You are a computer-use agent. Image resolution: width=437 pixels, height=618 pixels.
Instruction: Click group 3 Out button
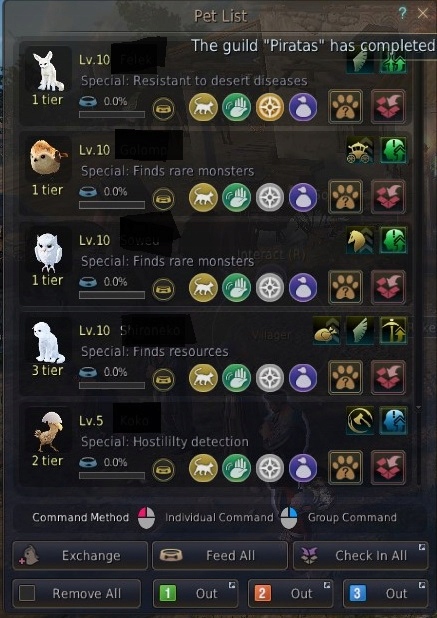[386, 593]
